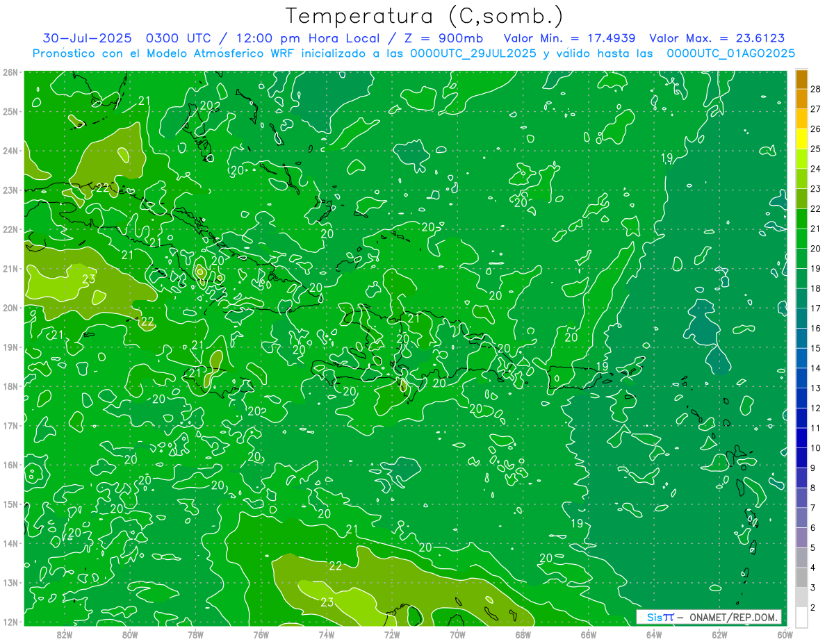Screen dimensions: 834x644
Task: Click the "68W" longitude label
Action: coord(523,634)
